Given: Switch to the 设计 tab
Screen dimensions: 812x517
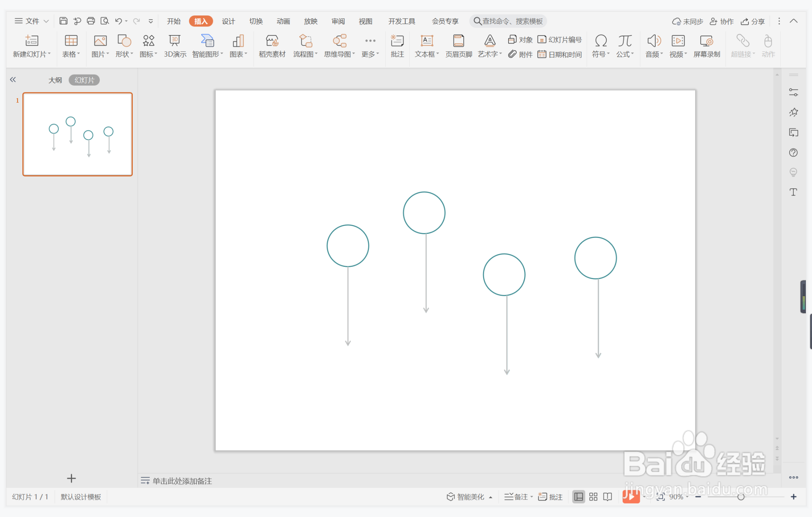Looking at the screenshot, I should [228, 21].
